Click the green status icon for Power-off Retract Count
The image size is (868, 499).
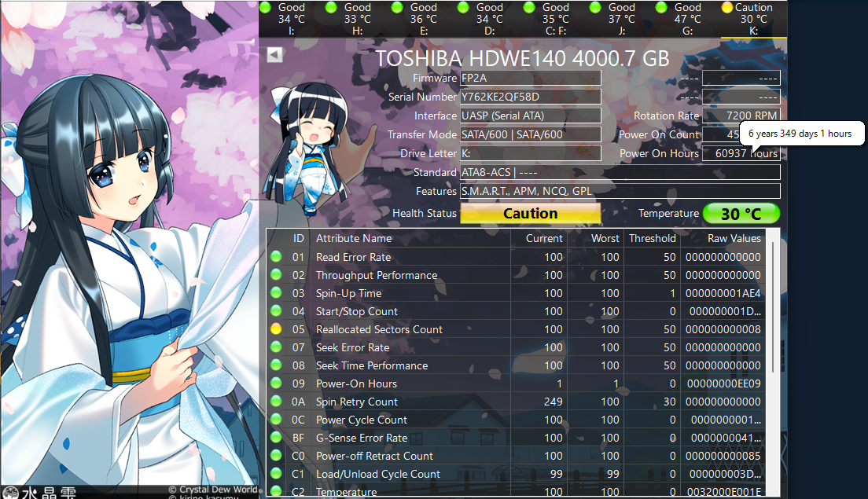276,456
